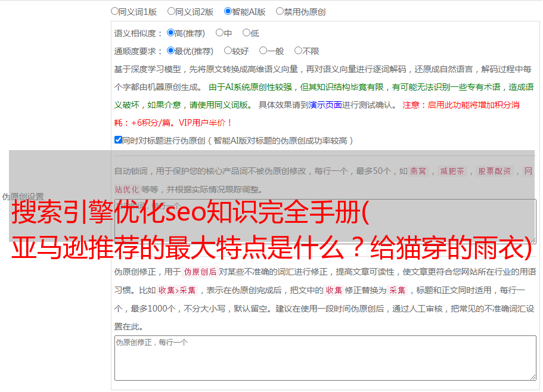Click the 语义相似度： label

click(138, 33)
